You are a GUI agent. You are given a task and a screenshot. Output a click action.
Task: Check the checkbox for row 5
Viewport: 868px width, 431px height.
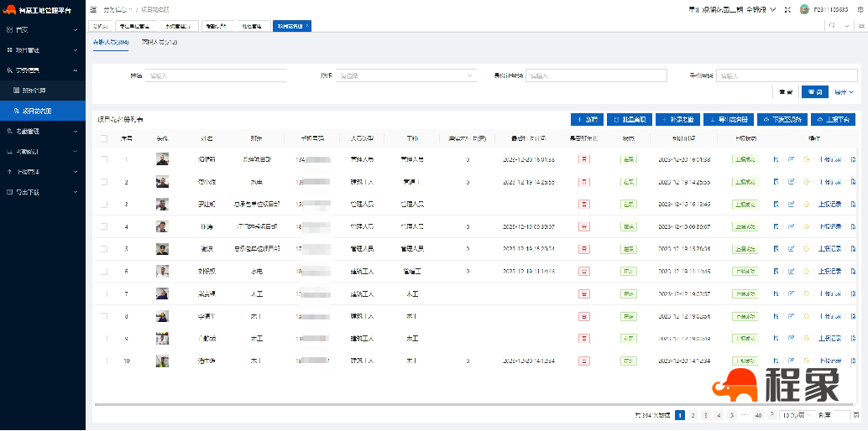pos(103,249)
